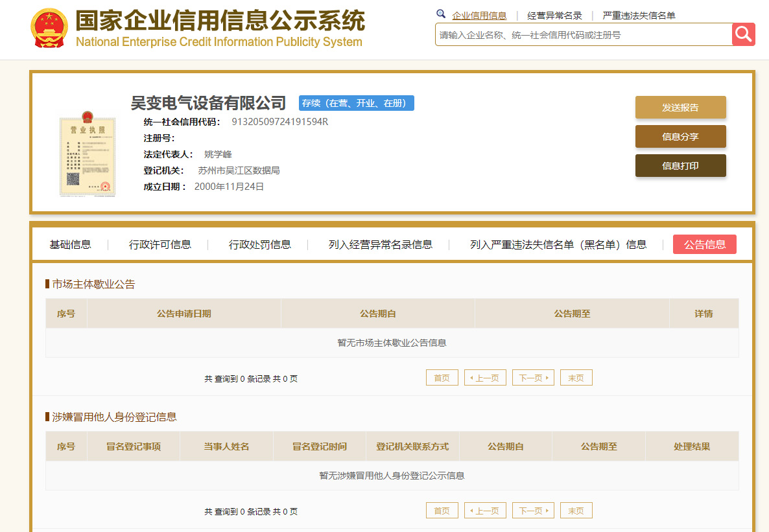Click 末页 in the 涉嫌冒用他人身份登记信息 pager
The image size is (769, 532).
point(576,511)
